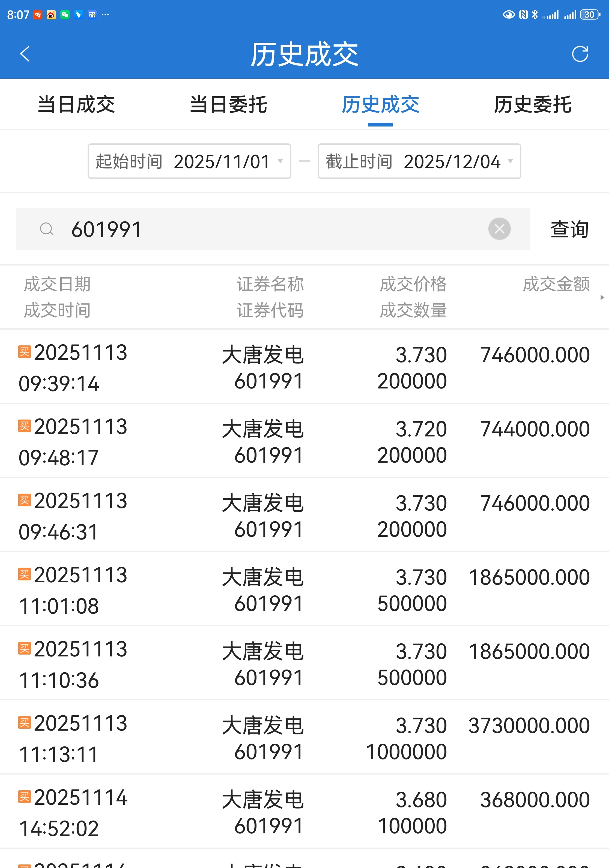The width and height of the screenshot is (609, 868).
Task: Switch to 历史委托 tab
Action: [x=533, y=105]
